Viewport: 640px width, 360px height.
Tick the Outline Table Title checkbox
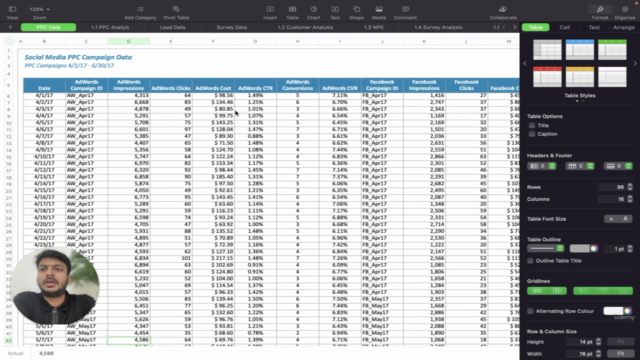[530, 260]
